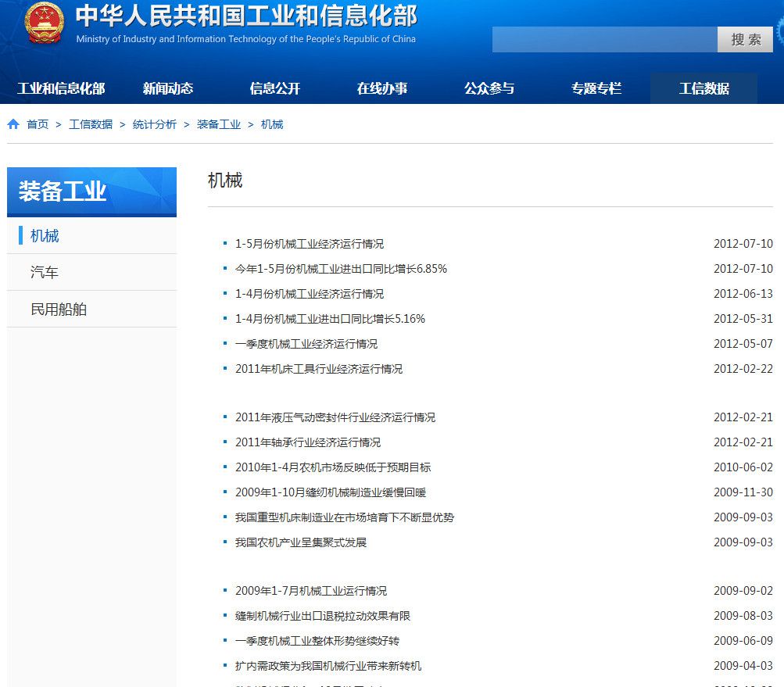Open 2011年机床工具行业经济运行情况 article
The width and height of the screenshot is (784, 687).
click(318, 369)
